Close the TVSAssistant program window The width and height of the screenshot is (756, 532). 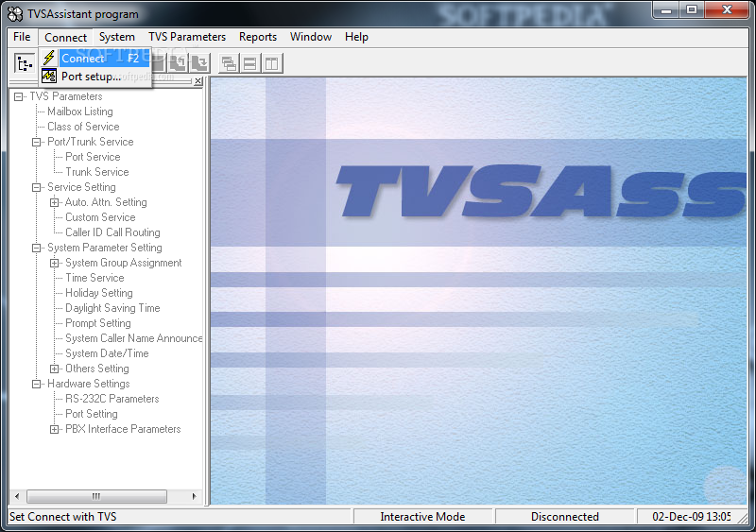point(727,10)
